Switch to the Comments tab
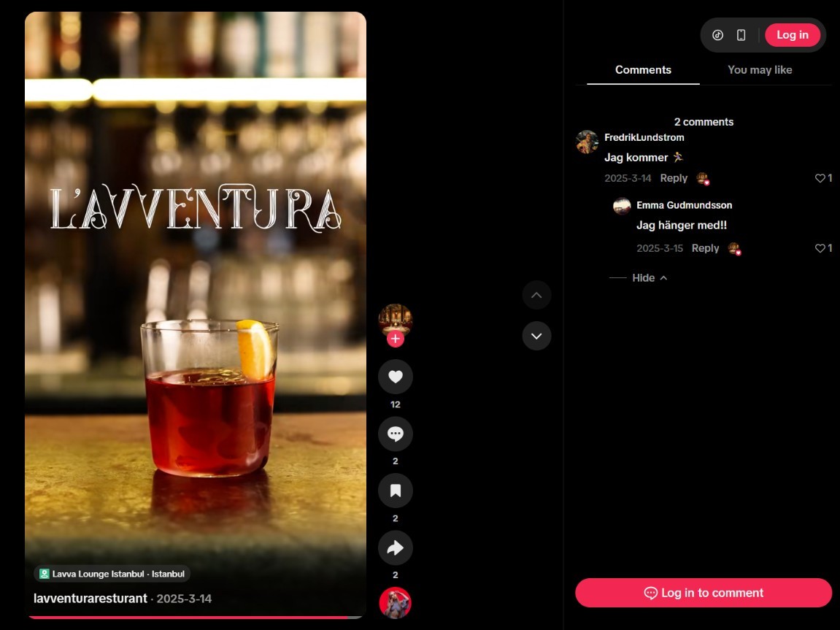 643,69
